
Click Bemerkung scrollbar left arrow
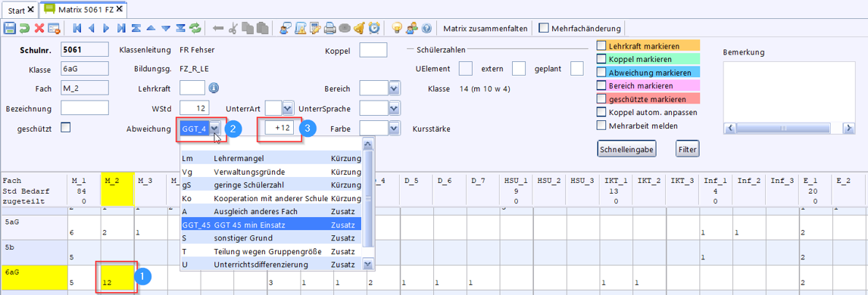coord(729,128)
